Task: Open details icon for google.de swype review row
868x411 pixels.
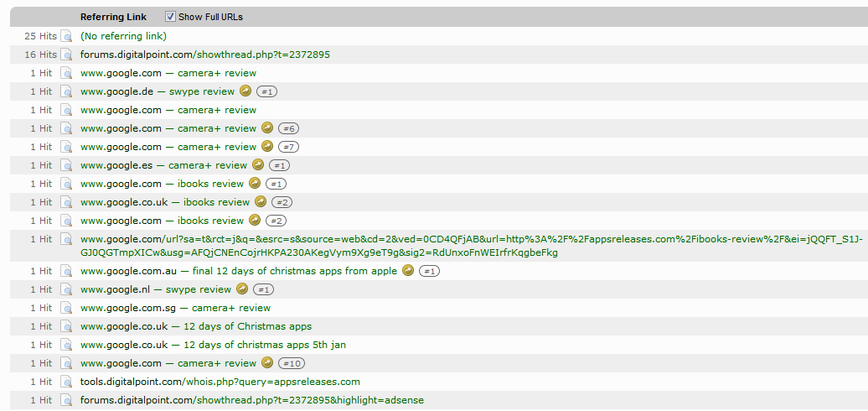Action: coord(66,91)
